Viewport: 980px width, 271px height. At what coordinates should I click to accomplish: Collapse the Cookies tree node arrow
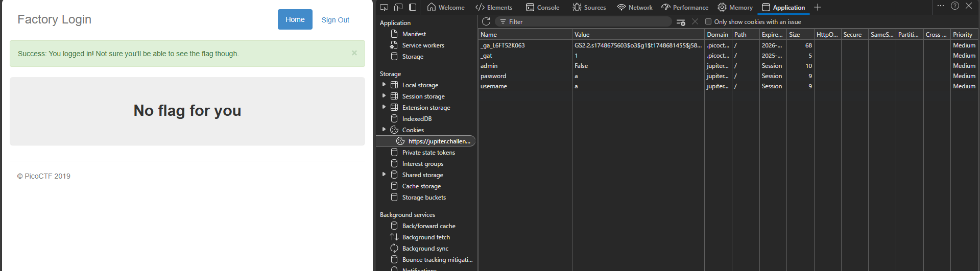pos(384,130)
